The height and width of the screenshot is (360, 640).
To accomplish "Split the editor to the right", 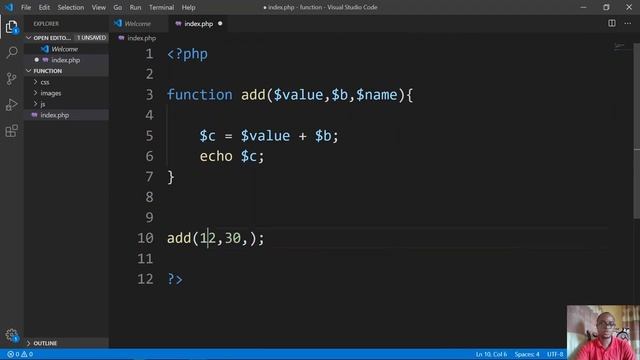I will [611, 23].
